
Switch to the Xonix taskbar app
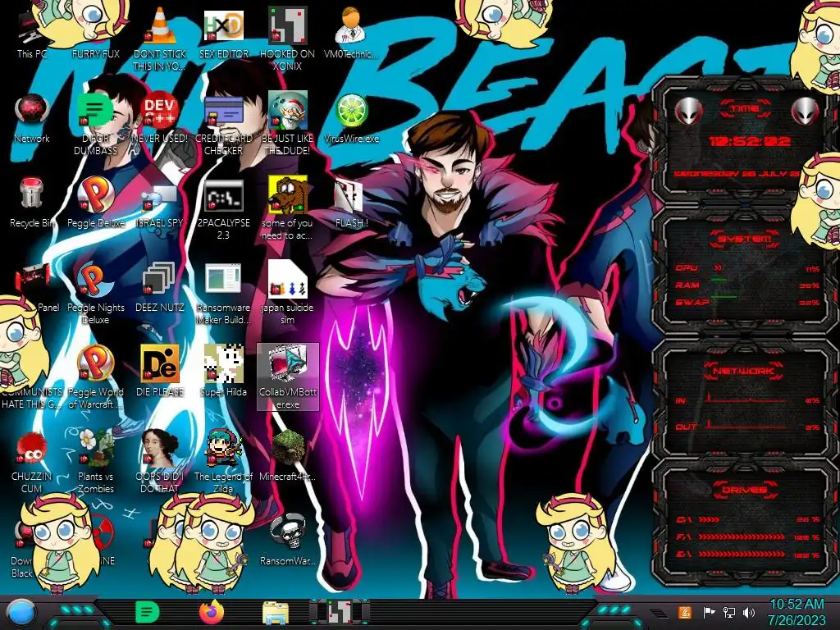tap(340, 612)
